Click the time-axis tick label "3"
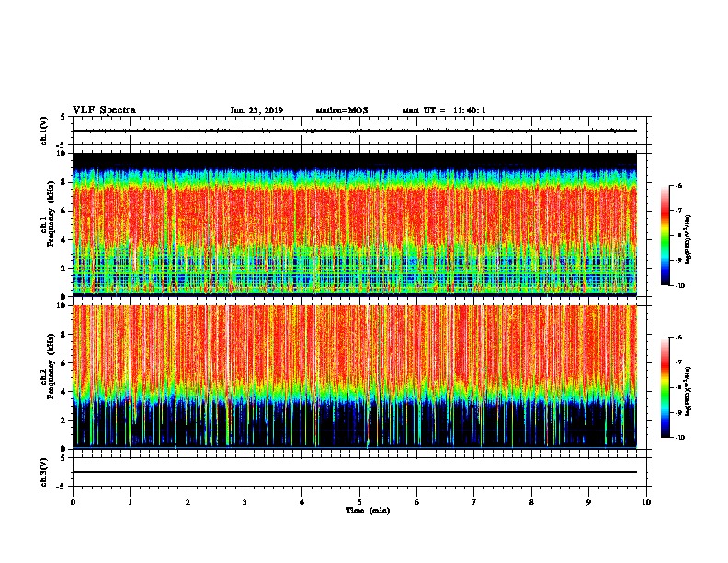 pyautogui.click(x=245, y=502)
